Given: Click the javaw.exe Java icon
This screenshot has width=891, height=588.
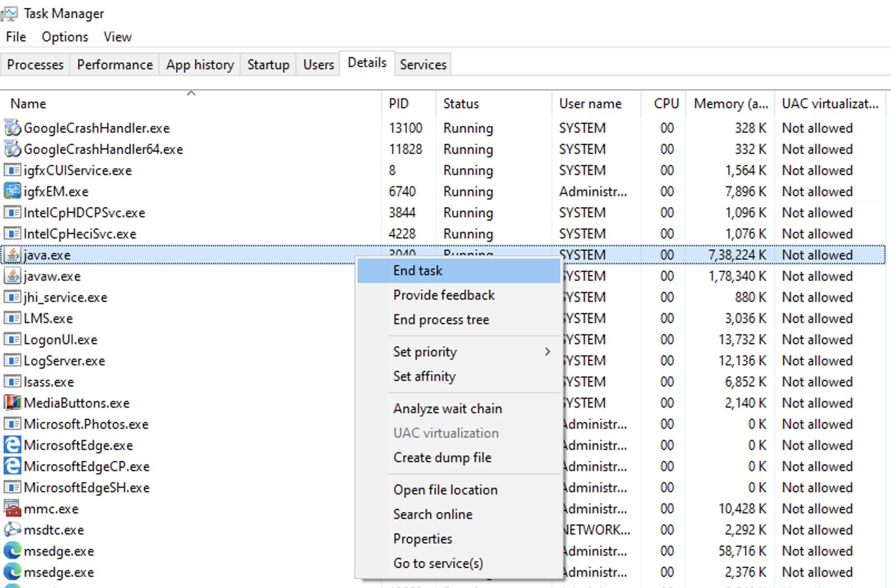Looking at the screenshot, I should point(12,276).
